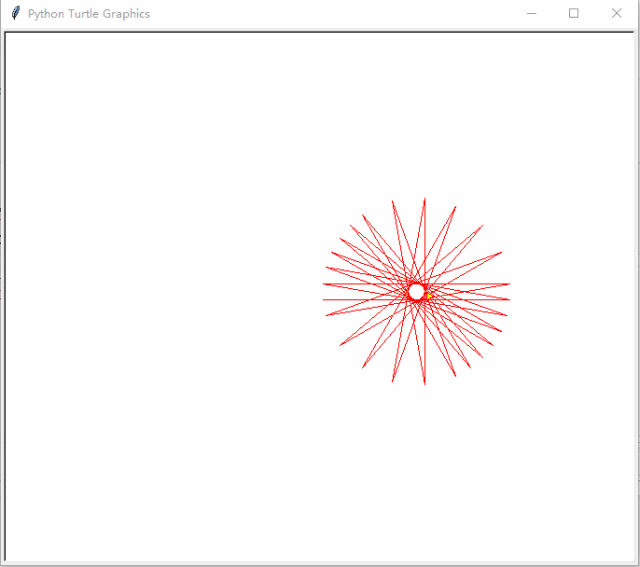Screen dimensions: 640x567
Task: Click the white circle at star center
Action: click(x=416, y=292)
